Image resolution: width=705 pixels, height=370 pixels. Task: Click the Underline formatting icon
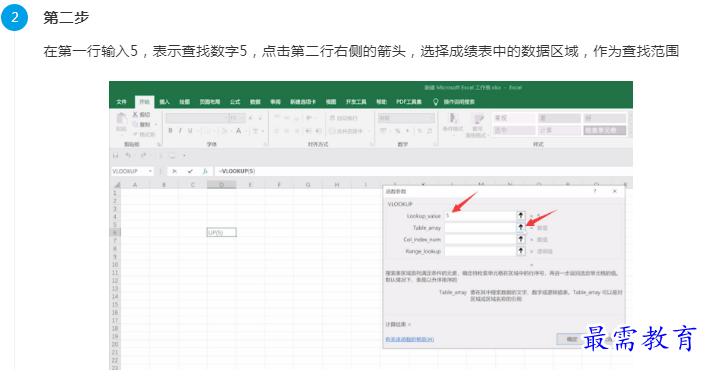coord(190,131)
